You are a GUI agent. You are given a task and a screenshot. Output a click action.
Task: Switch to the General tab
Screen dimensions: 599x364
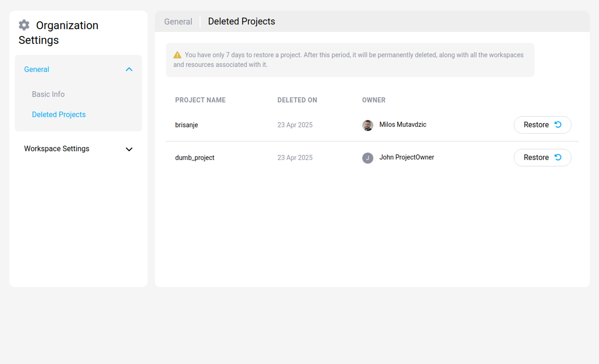coord(178,21)
